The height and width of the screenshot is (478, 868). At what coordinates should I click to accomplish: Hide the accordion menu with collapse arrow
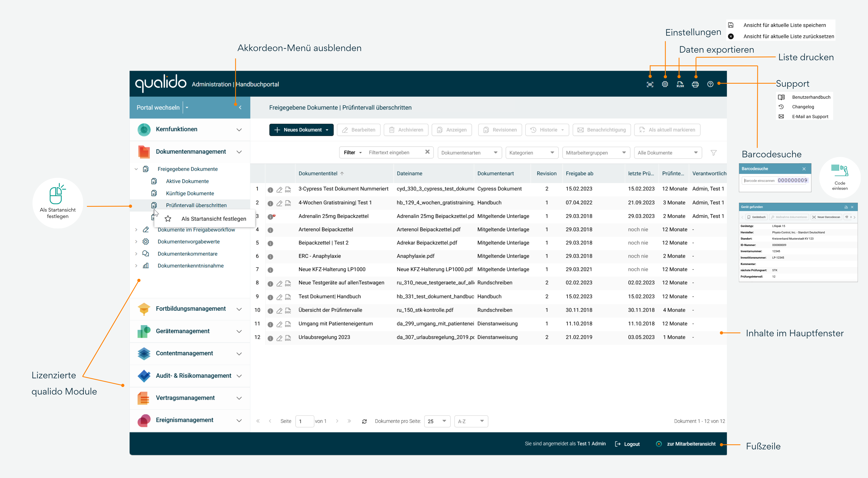point(240,107)
